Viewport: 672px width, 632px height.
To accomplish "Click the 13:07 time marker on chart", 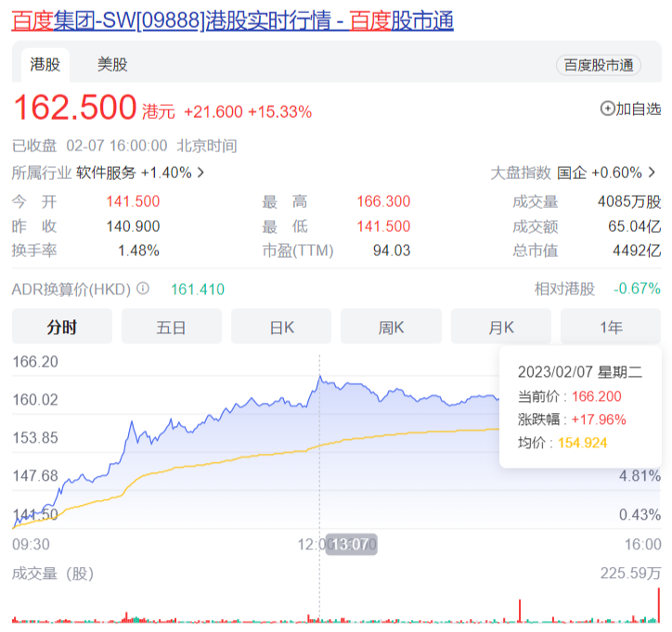I will [x=350, y=545].
